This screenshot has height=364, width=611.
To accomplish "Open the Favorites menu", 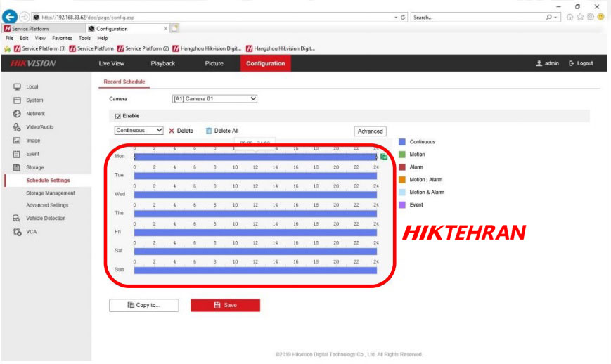I will click(63, 38).
